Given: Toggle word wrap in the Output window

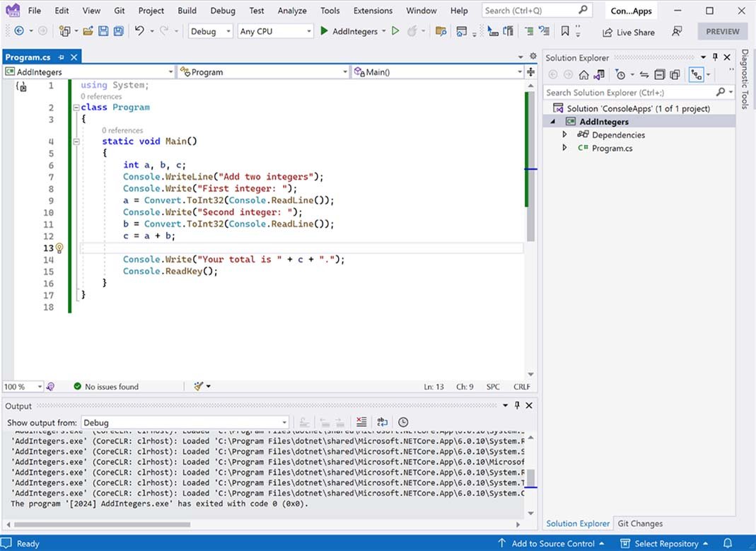Looking at the screenshot, I should point(382,422).
